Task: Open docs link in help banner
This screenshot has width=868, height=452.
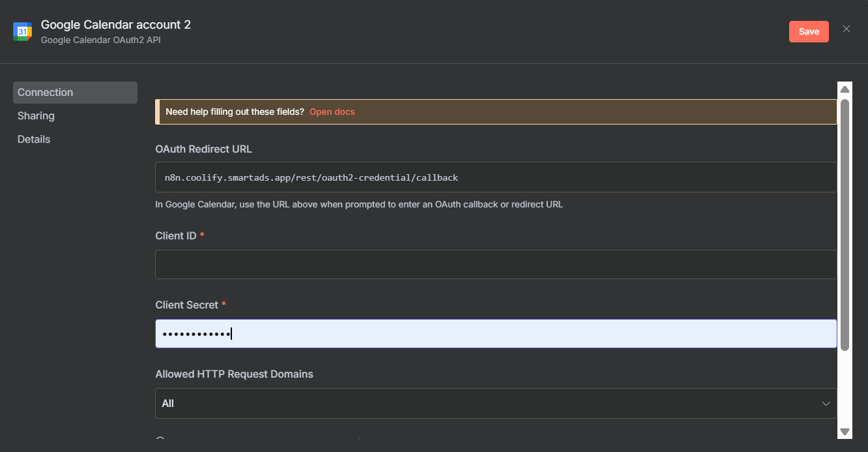Action: [332, 112]
